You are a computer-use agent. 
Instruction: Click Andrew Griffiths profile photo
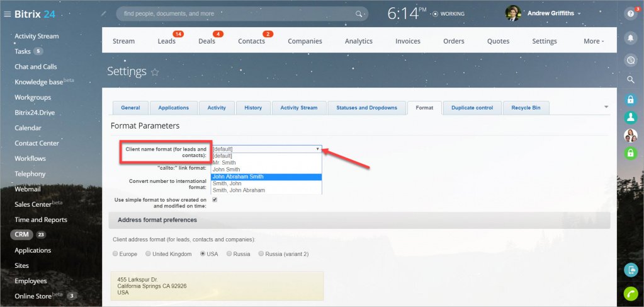[513, 13]
